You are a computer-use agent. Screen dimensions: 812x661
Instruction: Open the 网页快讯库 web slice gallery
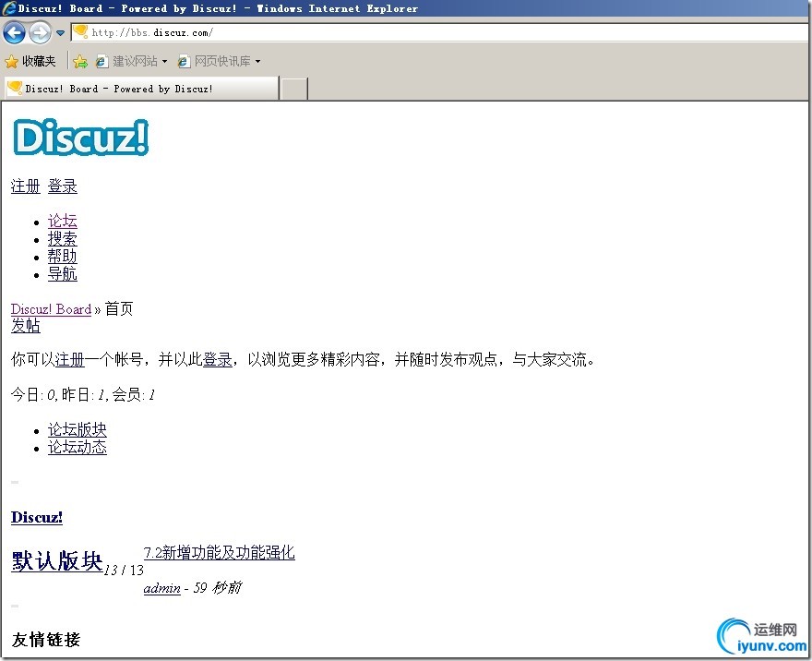tap(214, 61)
